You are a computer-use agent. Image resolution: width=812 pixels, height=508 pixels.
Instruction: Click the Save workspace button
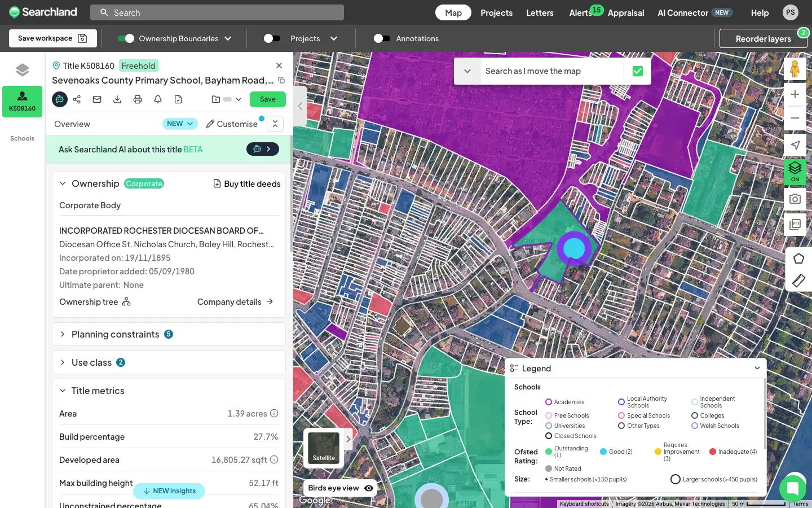point(53,38)
